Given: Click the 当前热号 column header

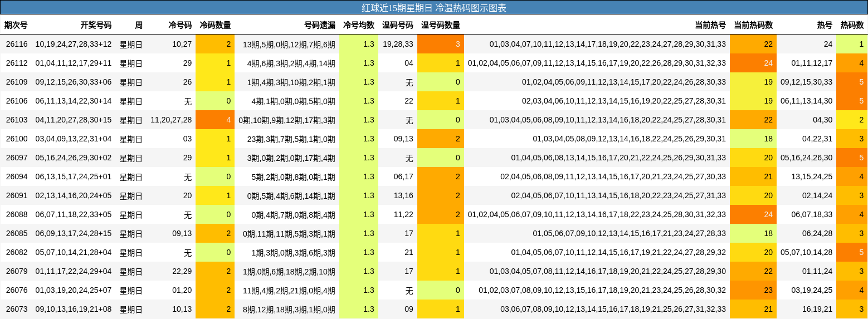Looking at the screenshot, I should click(x=710, y=25).
